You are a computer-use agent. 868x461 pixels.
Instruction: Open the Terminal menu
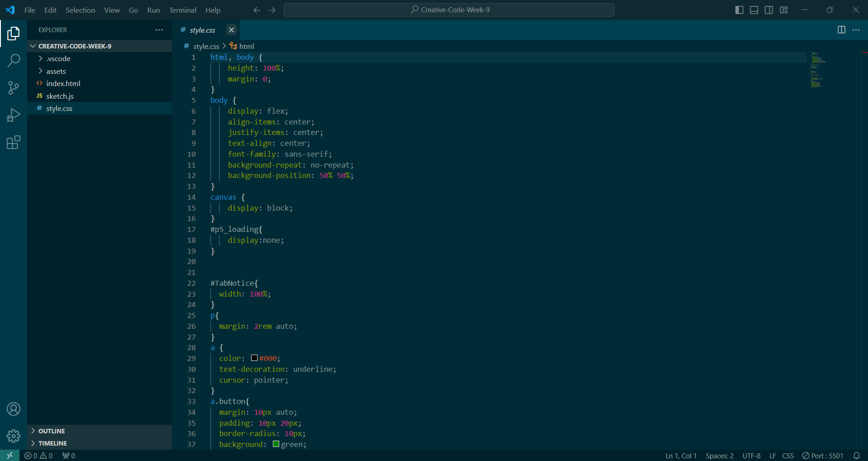(x=182, y=10)
